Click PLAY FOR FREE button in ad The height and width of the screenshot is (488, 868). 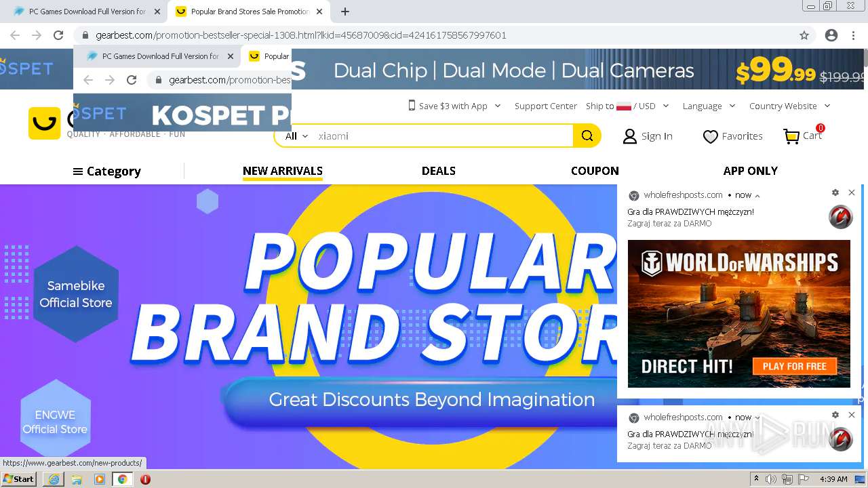tap(794, 366)
